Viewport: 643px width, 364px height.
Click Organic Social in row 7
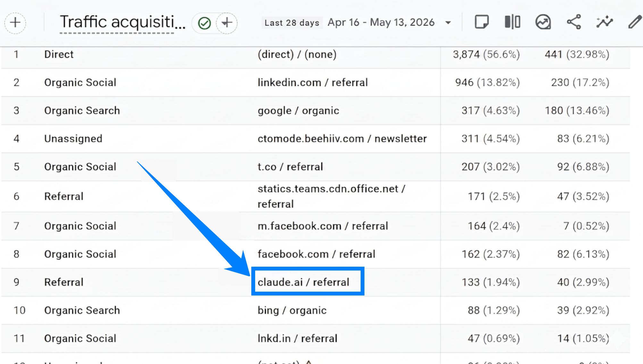click(80, 226)
